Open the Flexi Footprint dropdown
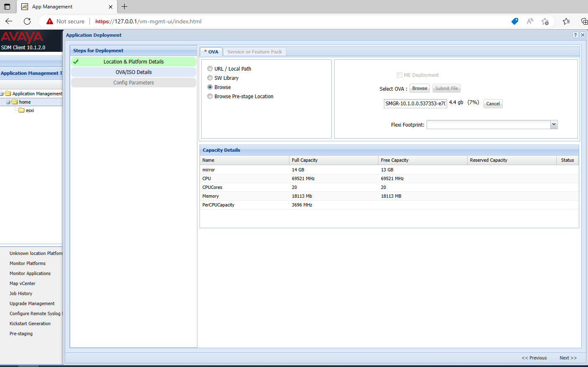Image resolution: width=588 pixels, height=367 pixels. tap(554, 125)
